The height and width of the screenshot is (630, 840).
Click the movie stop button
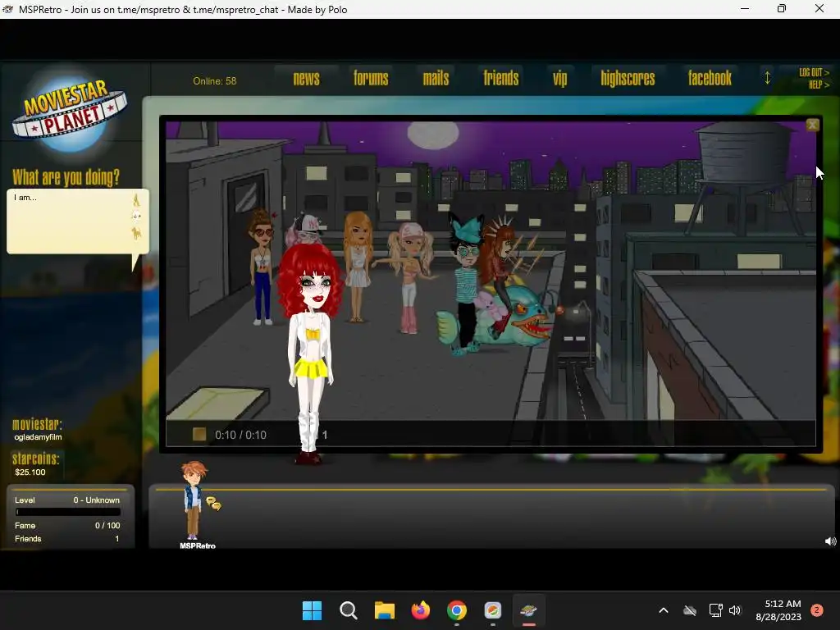click(199, 434)
